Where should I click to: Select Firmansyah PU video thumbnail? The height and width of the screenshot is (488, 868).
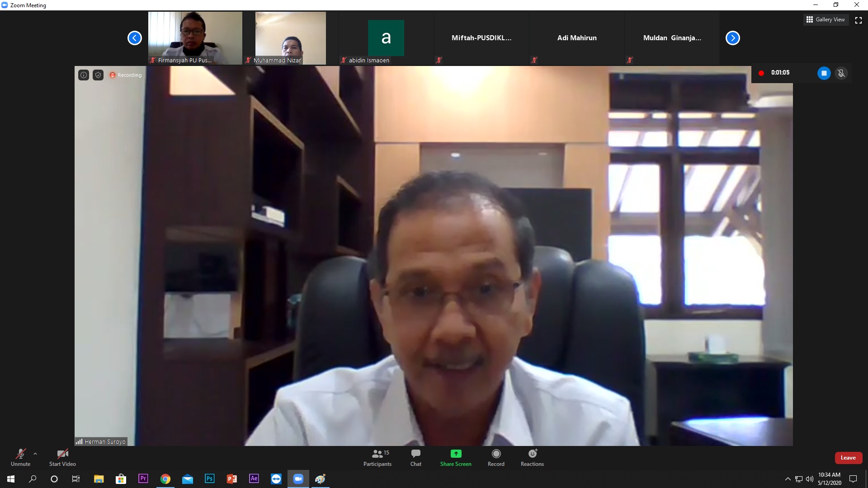[x=195, y=38]
